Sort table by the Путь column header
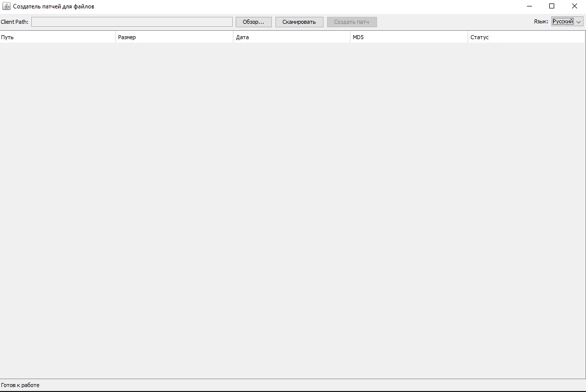This screenshot has height=392, width=586. (x=58, y=37)
